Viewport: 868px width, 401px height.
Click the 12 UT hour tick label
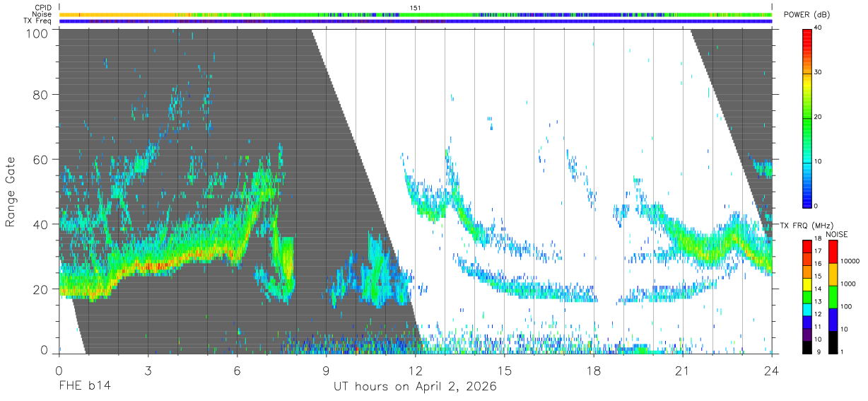click(x=416, y=371)
